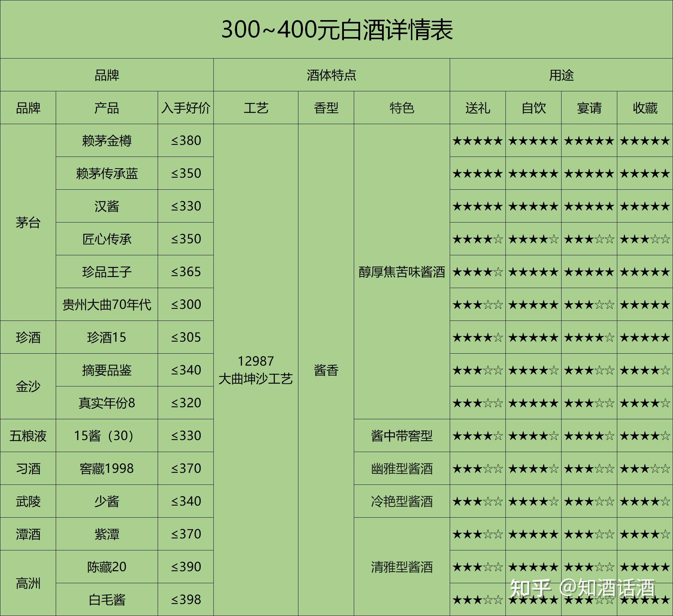Select the 习酒 brand cell
The width and height of the screenshot is (673, 616).
point(28,468)
